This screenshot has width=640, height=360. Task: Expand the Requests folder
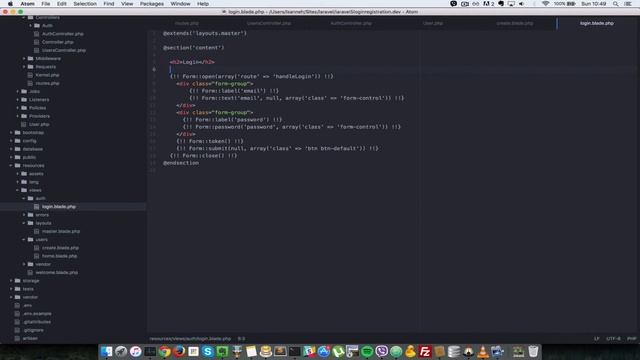point(45,67)
